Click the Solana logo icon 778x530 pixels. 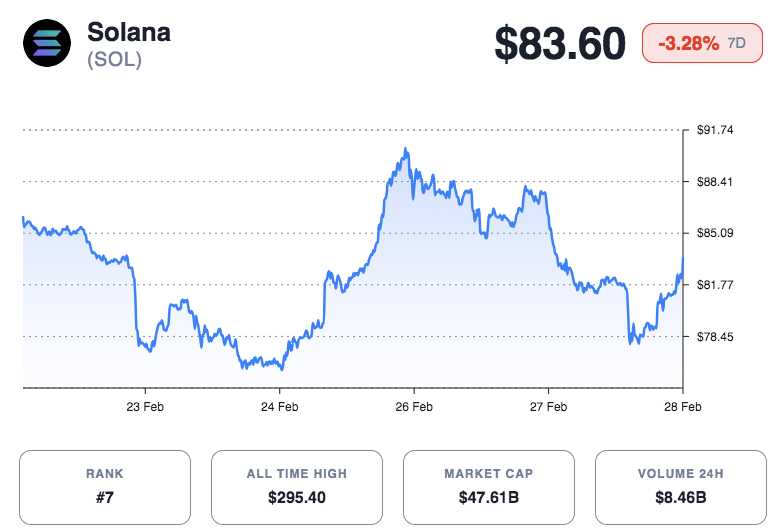click(x=47, y=44)
